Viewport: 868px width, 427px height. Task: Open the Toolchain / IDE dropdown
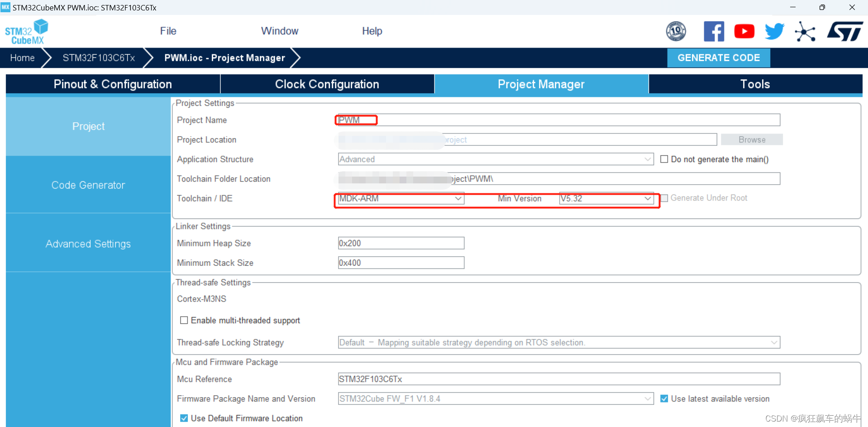(x=401, y=198)
